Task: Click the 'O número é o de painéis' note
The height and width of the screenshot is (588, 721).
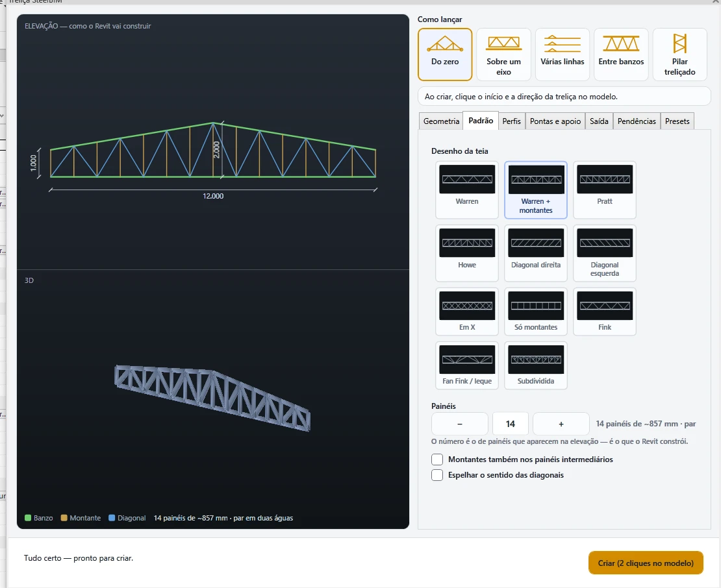Action: 560,441
